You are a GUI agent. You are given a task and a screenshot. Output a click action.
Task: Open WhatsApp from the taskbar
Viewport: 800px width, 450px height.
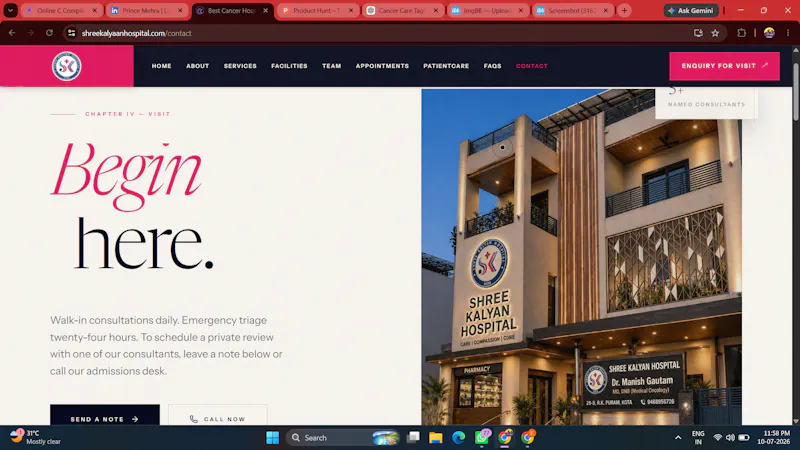(482, 438)
